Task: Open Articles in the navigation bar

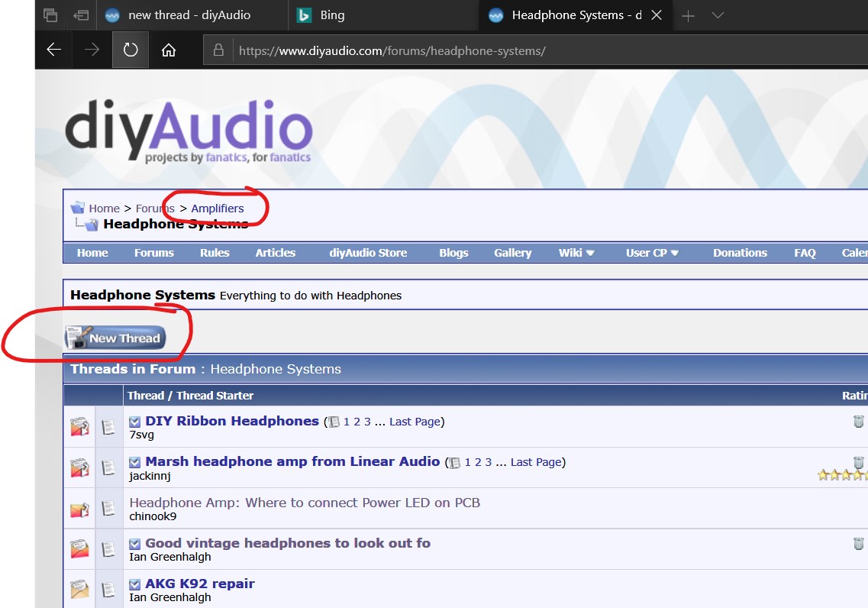Action: coord(275,253)
